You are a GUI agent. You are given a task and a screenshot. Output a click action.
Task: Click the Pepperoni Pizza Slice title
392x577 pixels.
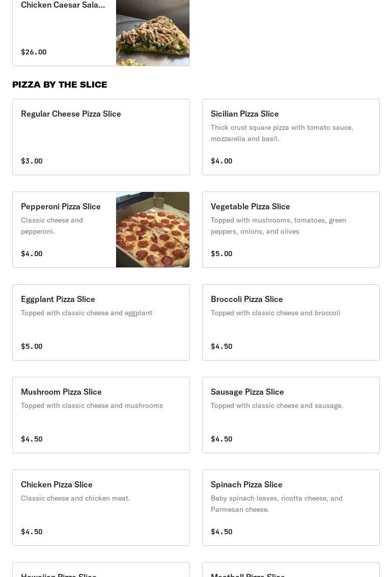61,206
